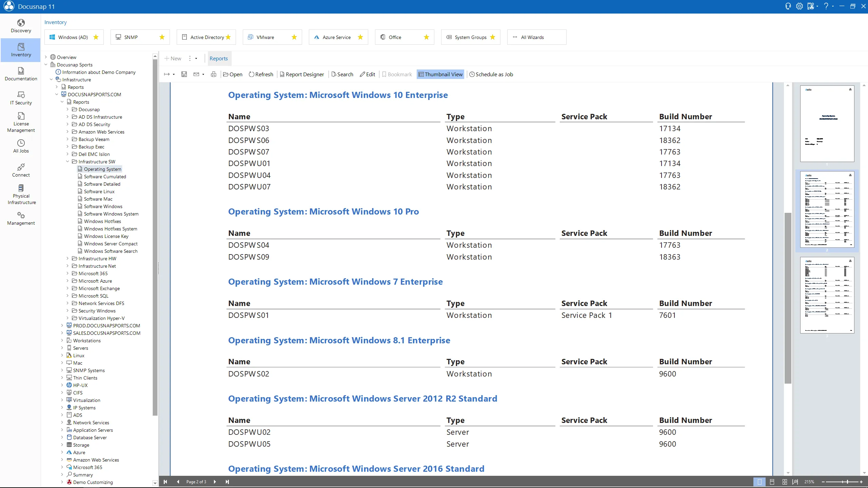Click the zoom in plus button

(861, 482)
